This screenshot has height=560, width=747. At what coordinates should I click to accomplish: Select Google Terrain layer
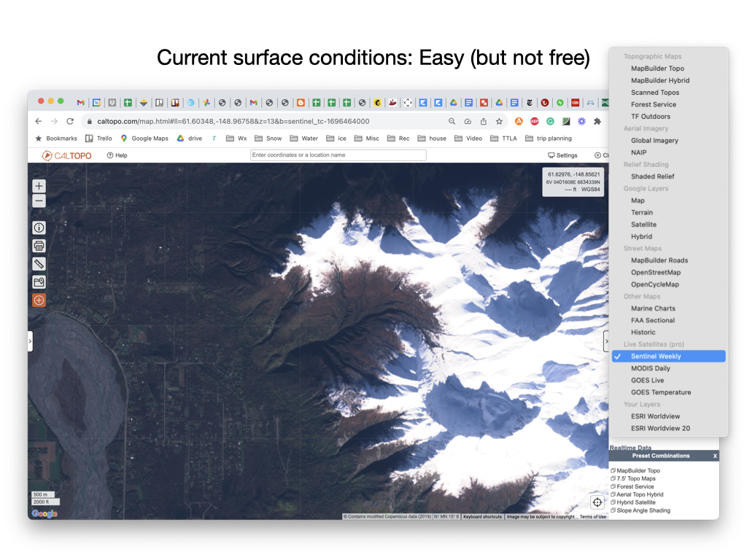(642, 212)
